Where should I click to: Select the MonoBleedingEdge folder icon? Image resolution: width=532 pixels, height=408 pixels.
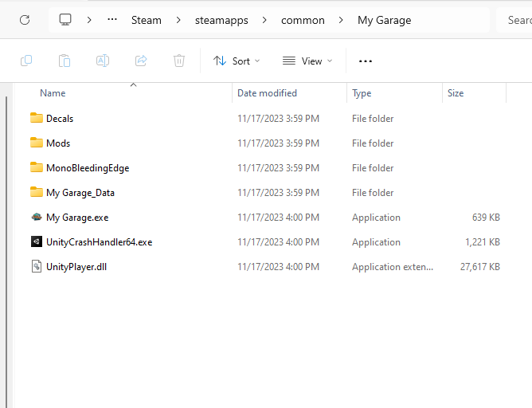(37, 167)
